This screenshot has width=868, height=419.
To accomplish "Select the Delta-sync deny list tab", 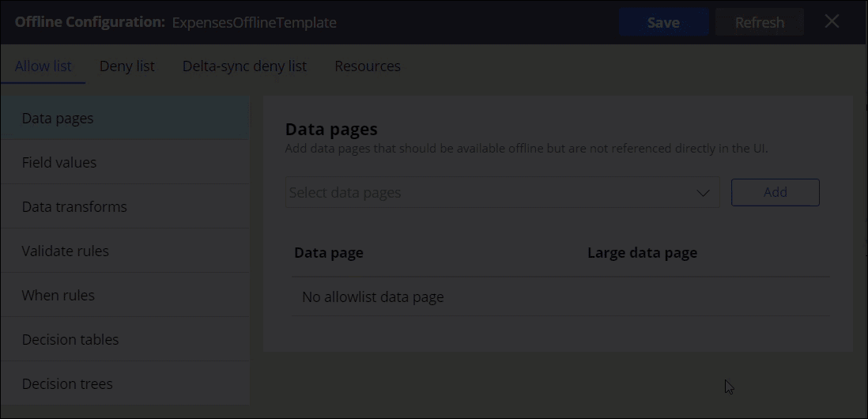I will (x=245, y=66).
